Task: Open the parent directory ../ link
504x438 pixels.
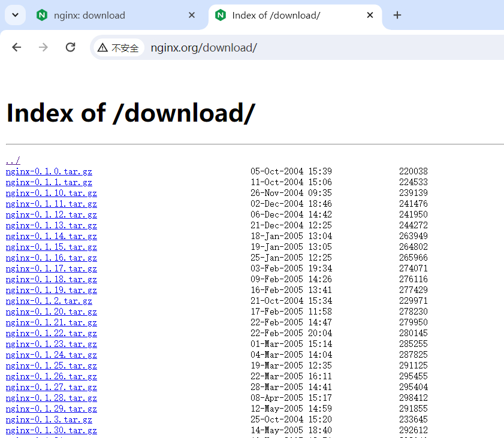Action: point(13,161)
